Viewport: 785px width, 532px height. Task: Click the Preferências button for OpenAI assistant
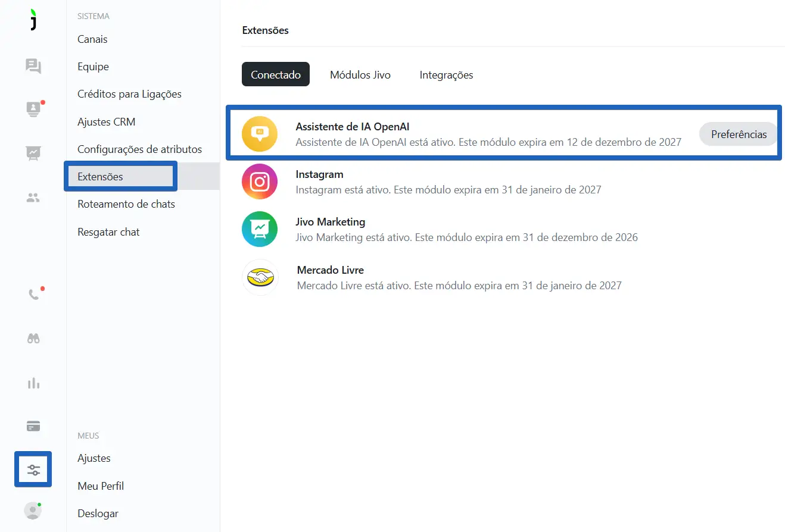739,134
